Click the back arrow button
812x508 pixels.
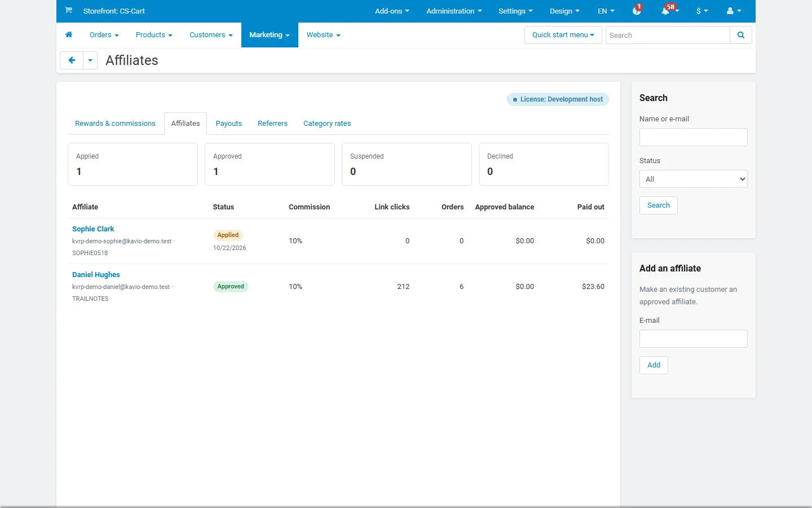coord(72,60)
